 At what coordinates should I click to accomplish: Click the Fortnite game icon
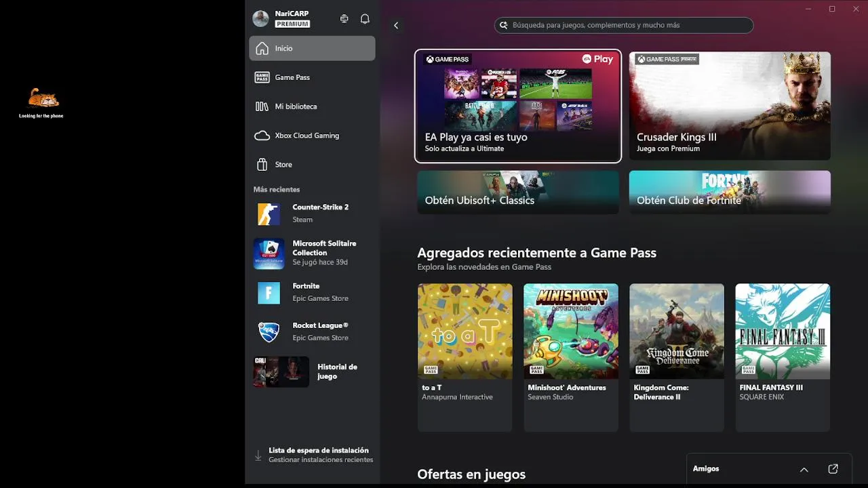pos(269,293)
